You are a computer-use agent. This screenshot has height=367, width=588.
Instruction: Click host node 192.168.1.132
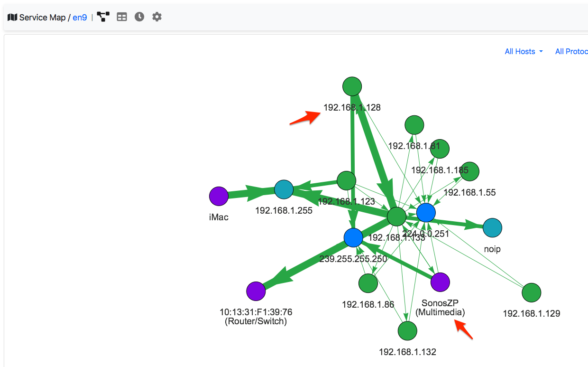tap(407, 330)
